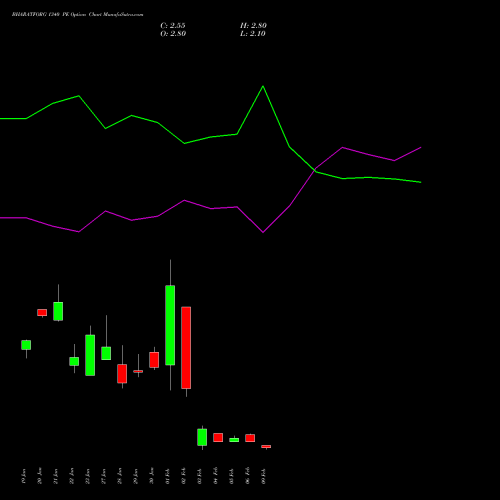Click the '06 Feb' date label
Viewport: 500px width, 500px height.
pyautogui.click(x=248, y=476)
